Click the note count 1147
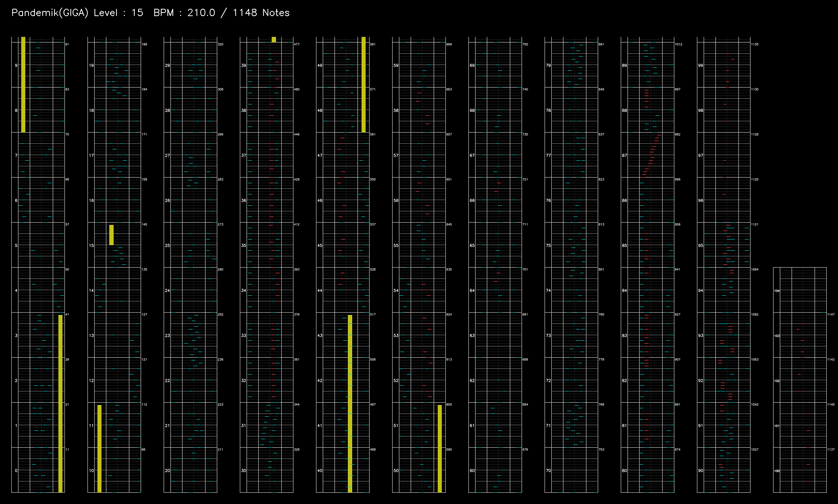Screen dimensions: 838x504 pos(830,315)
